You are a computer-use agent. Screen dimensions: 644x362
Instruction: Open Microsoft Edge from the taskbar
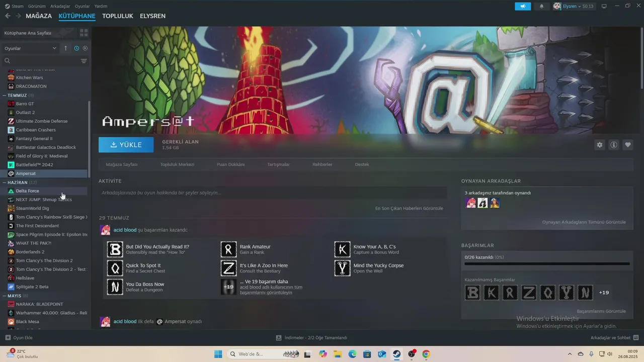click(353, 354)
